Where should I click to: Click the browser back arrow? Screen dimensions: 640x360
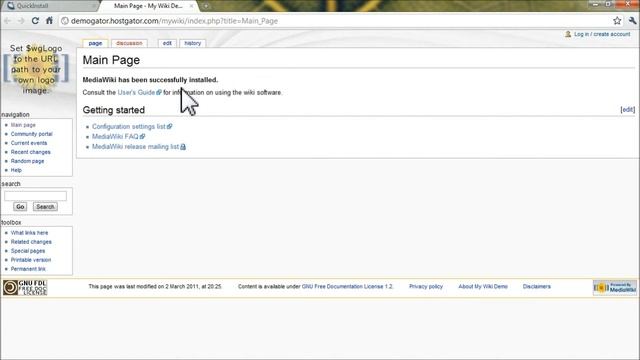click(7, 21)
